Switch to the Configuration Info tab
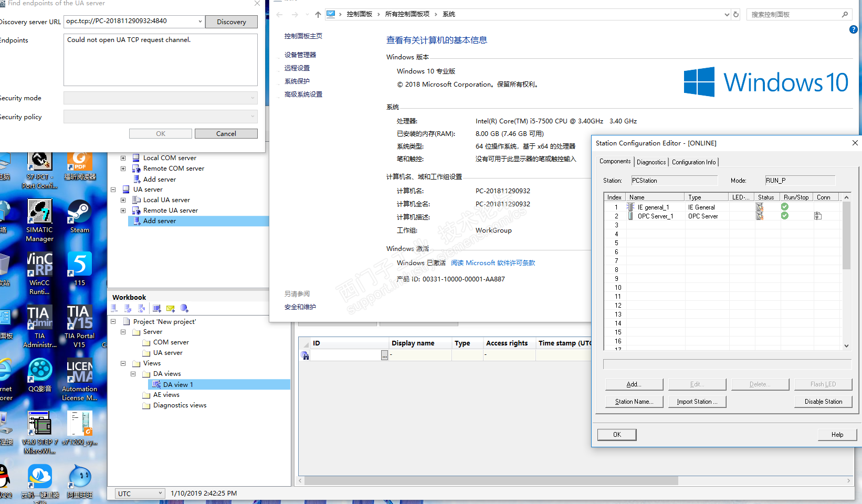 (x=693, y=162)
